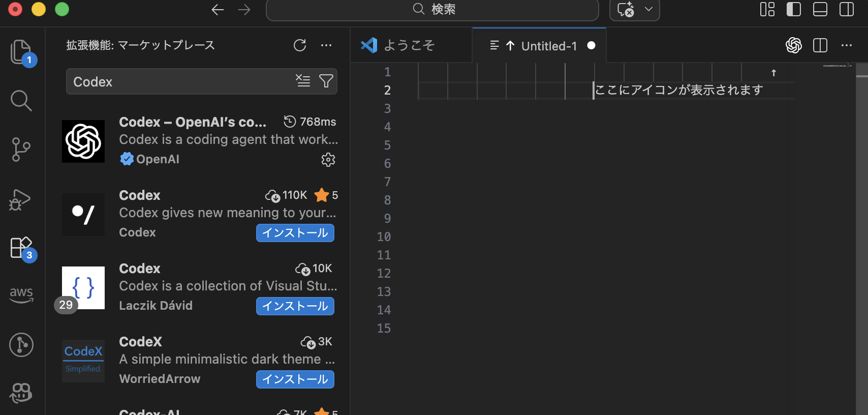Click the editor vertical scrollbar
This screenshot has width=868, height=415.
862,239
